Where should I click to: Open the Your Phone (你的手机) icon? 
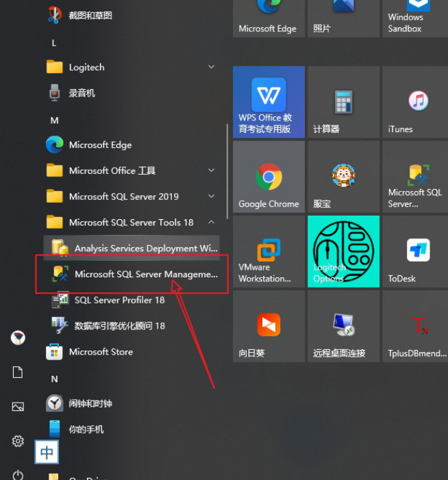pyautogui.click(x=55, y=429)
